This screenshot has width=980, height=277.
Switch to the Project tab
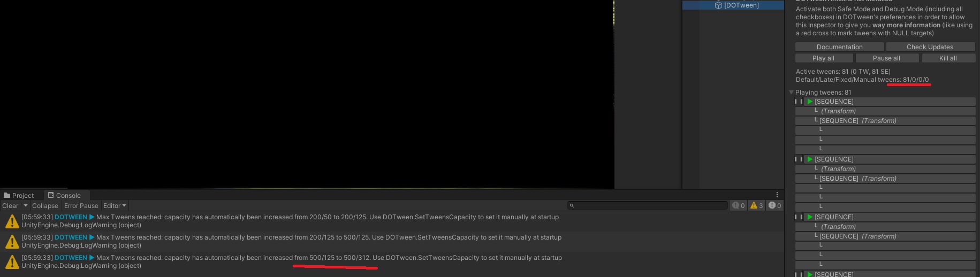[19, 196]
